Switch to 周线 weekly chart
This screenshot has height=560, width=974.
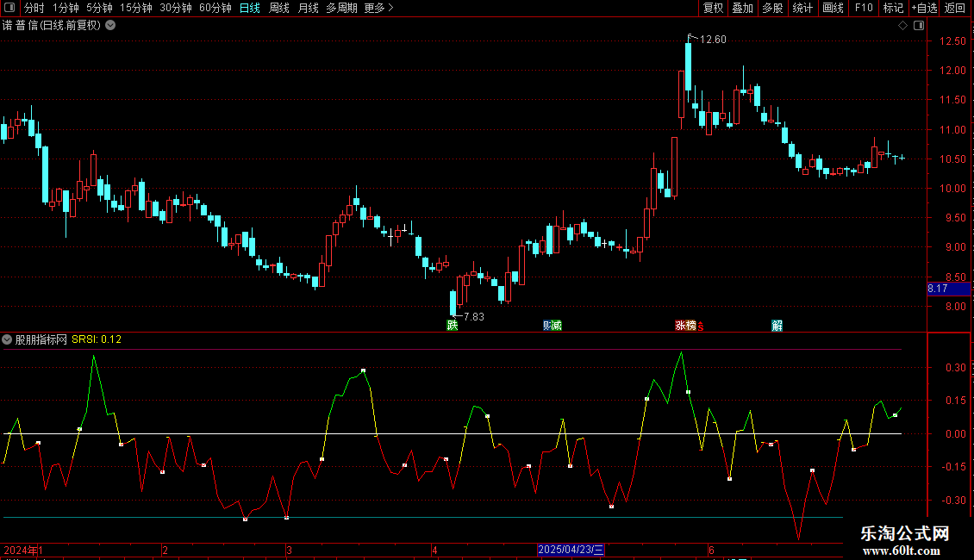[x=279, y=8]
